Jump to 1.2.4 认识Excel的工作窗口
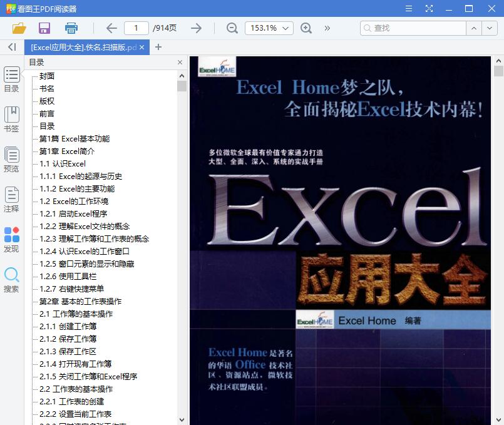Image resolution: width=504 pixels, height=425 pixels. 85,252
